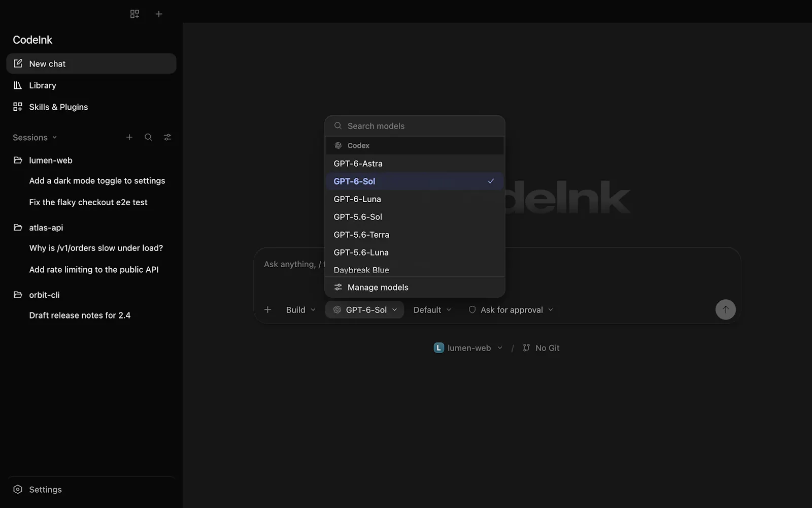The height and width of the screenshot is (508, 812).
Task: Click the orbit-cli folder icon
Action: pyautogui.click(x=18, y=295)
